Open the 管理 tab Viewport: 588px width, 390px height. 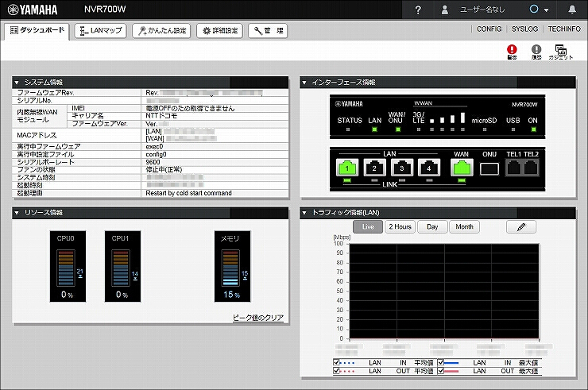268,31
